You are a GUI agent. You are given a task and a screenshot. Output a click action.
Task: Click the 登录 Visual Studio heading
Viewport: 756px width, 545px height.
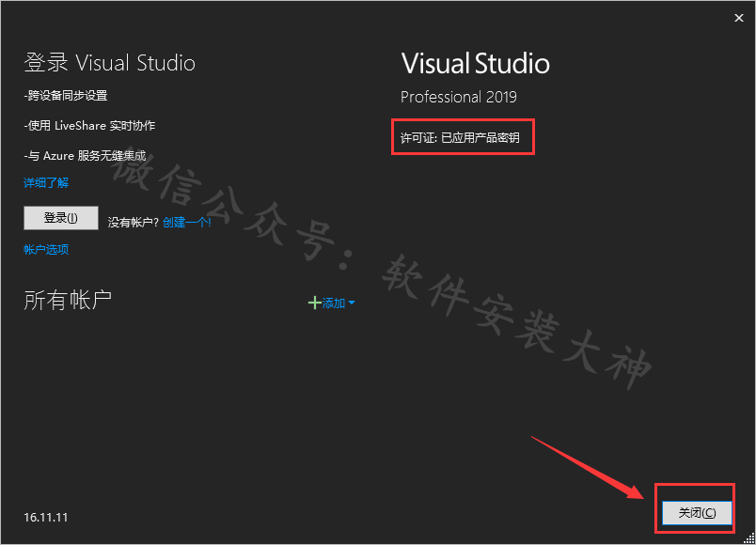(x=109, y=64)
